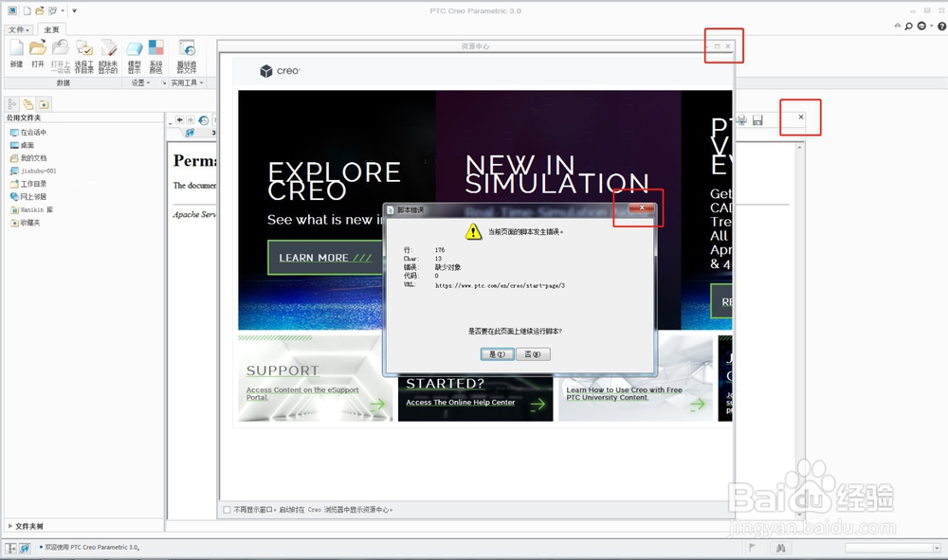This screenshot has height=560, width=948.
Task: Switch to the folder browser navigator tab icon
Action: click(28, 103)
